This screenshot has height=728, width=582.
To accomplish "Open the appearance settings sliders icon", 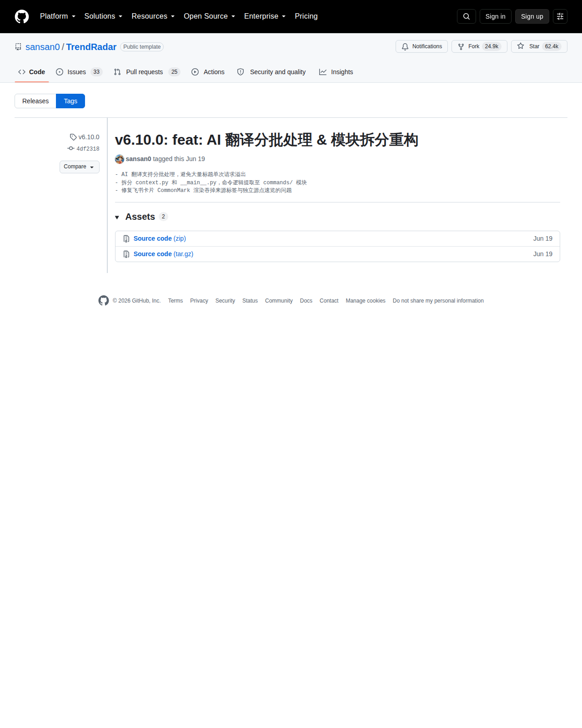I will pos(560,16).
